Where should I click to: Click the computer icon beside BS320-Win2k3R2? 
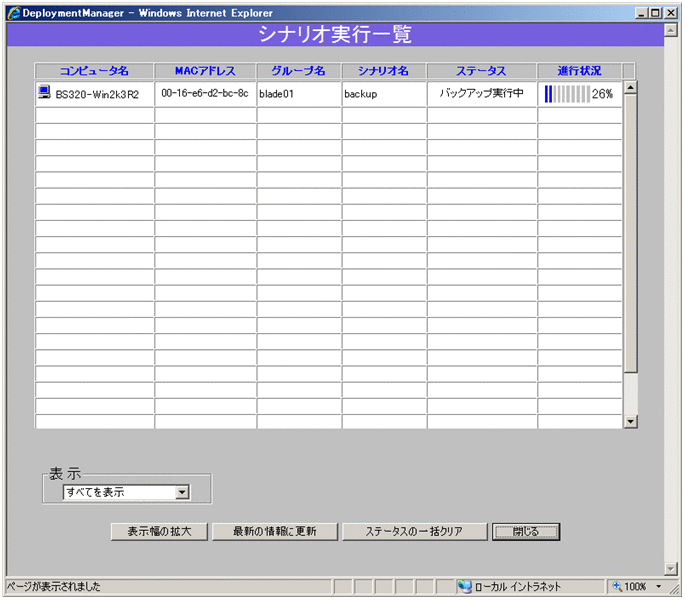click(x=44, y=92)
